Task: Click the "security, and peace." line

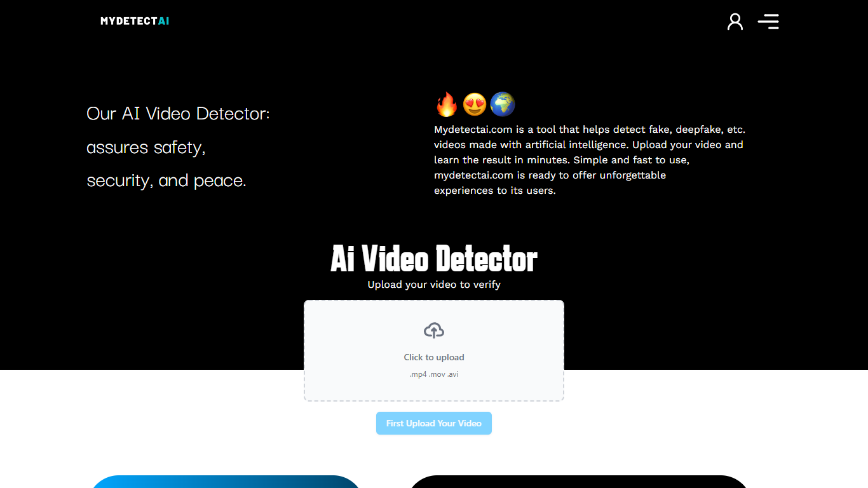Action: [x=166, y=180]
